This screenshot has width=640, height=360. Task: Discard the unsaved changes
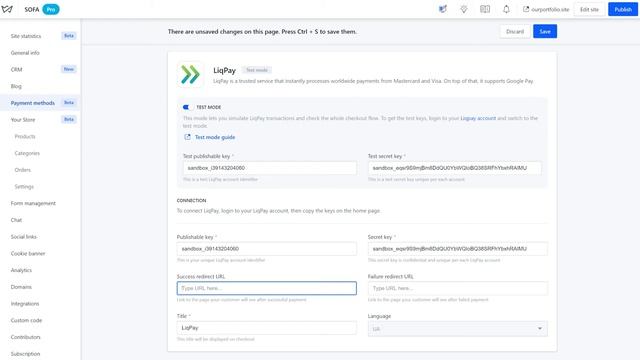tap(515, 31)
